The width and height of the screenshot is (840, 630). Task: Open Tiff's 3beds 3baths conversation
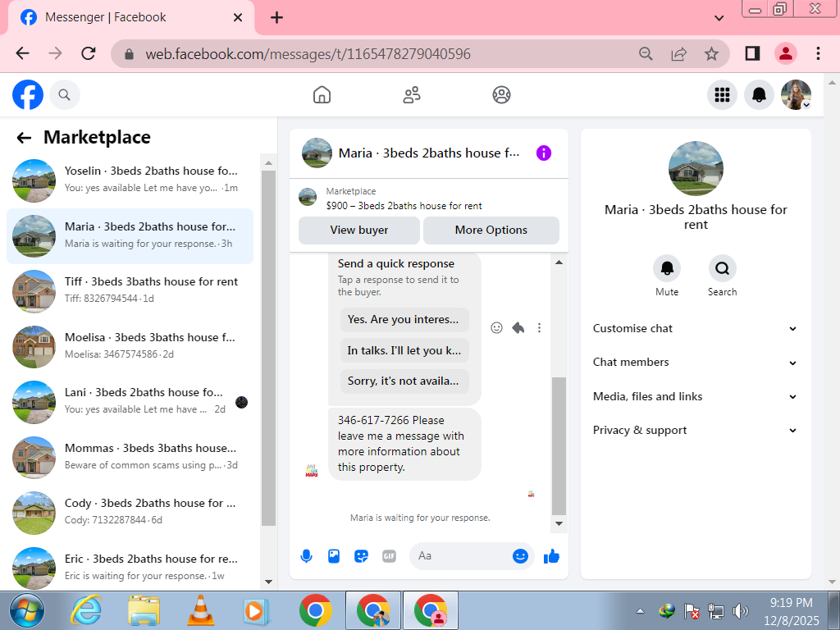coord(130,291)
